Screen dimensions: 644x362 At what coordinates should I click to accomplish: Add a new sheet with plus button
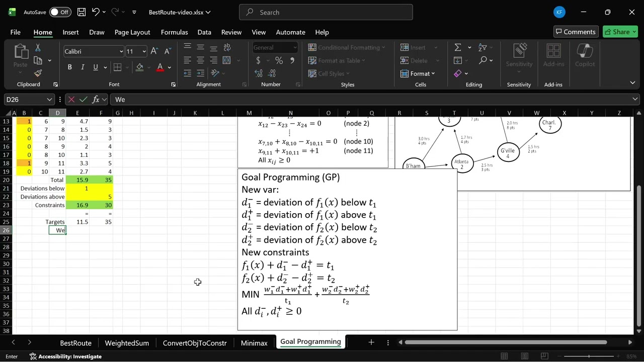[x=371, y=342]
